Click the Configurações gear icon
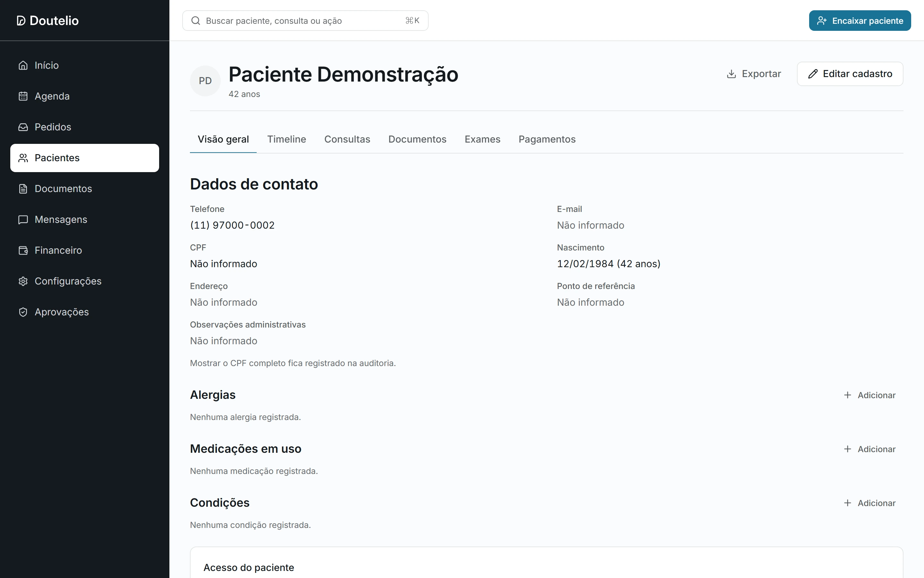Screen dimensions: 924x578 pyautogui.click(x=23, y=281)
